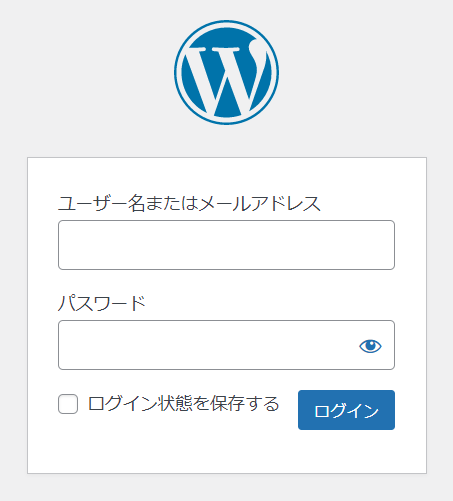Click the white ログイン text on the blue button
This screenshot has height=501, width=453.
[x=346, y=411]
